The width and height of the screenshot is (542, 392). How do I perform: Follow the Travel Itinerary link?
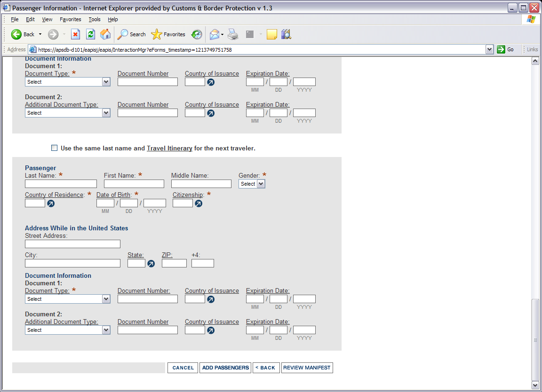tap(169, 148)
